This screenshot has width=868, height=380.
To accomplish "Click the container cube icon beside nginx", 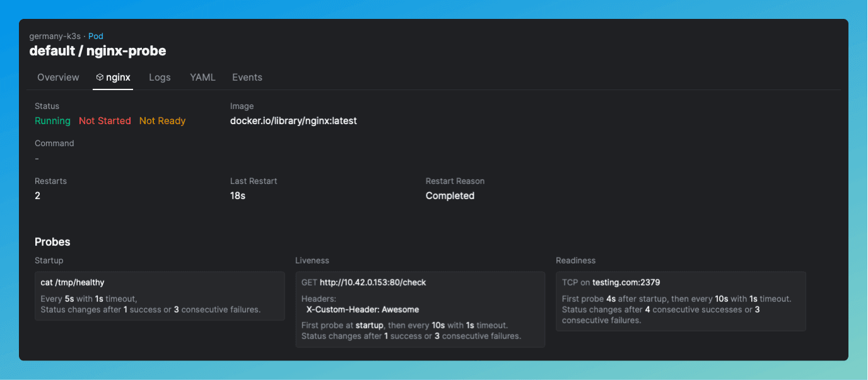I will 100,78.
